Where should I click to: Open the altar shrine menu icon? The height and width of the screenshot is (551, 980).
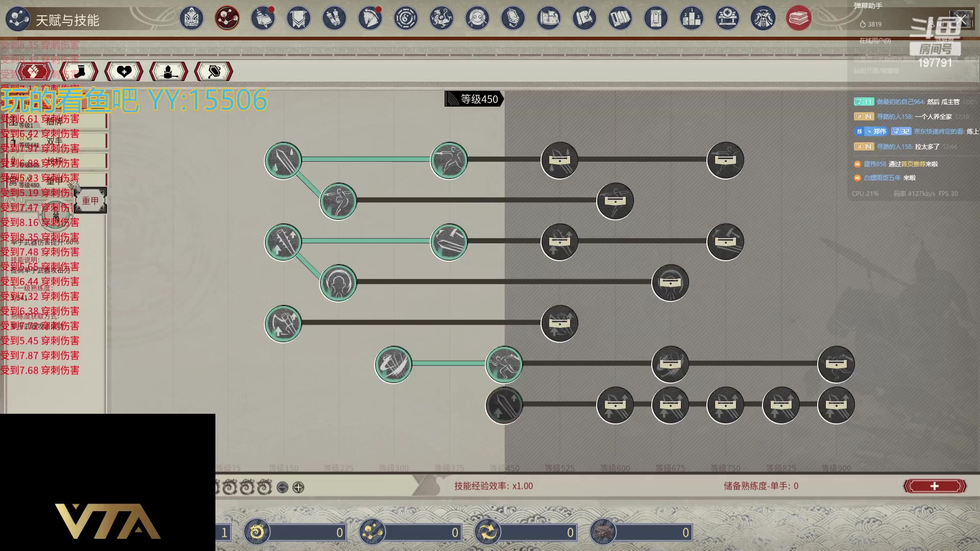coord(727,19)
